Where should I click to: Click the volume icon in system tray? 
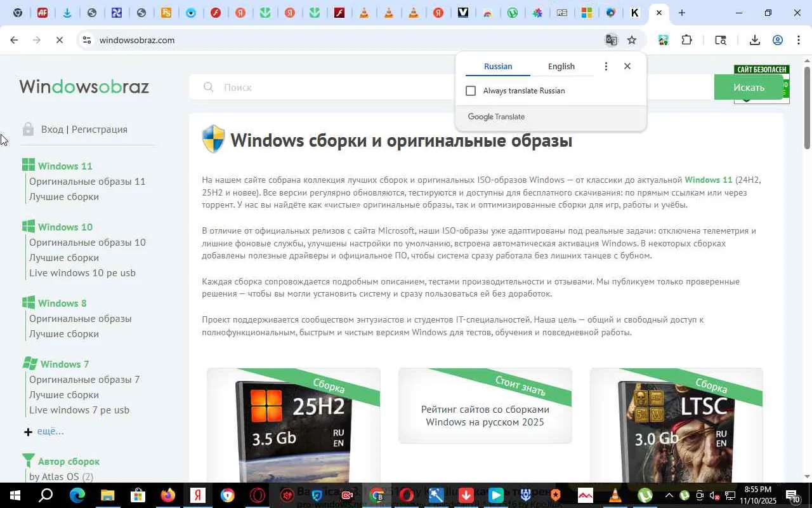715,495
